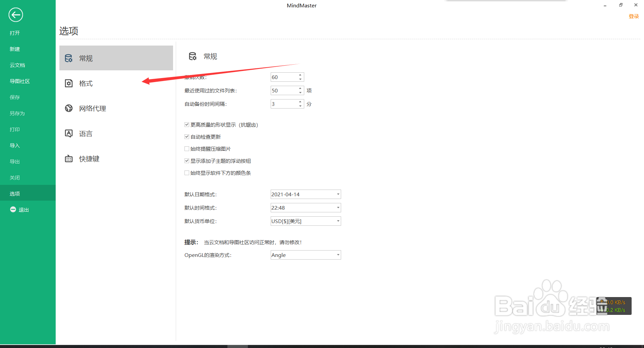Decrease undo count value 60
Screen dimensions: 644x348
tap(300, 79)
